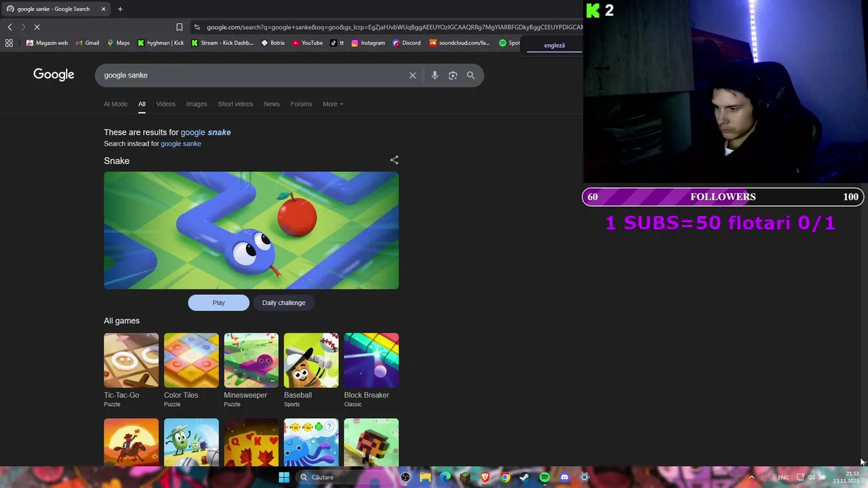
Task: Open the apps grid in the bookmarks bar
Action: pyautogui.click(x=9, y=43)
